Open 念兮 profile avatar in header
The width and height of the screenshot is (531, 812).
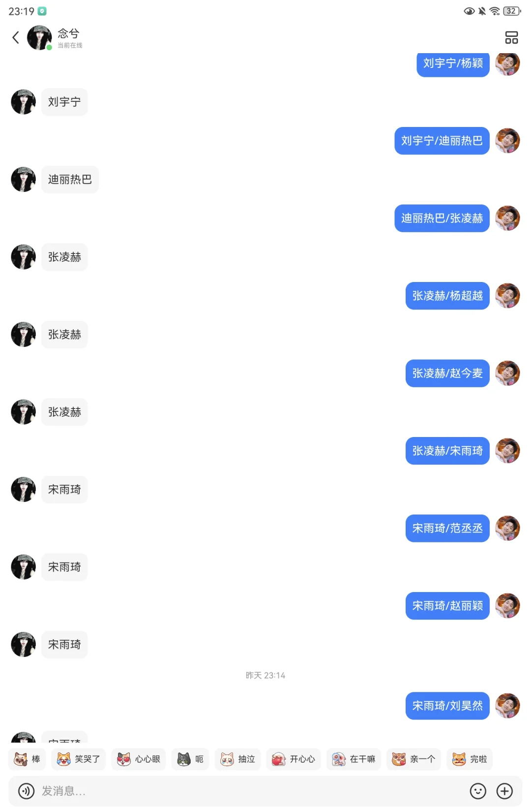tap(39, 38)
